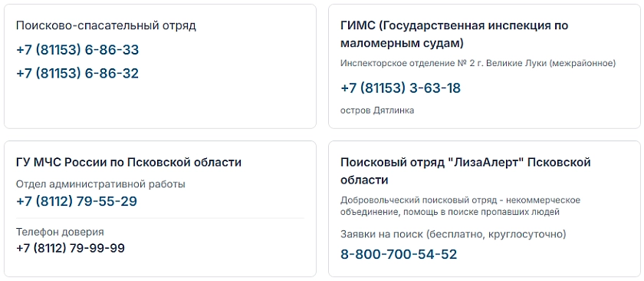The height and width of the screenshot is (281, 644).
Task: Call search-and-rescue number ending 6-86-33
Action: pos(77,50)
